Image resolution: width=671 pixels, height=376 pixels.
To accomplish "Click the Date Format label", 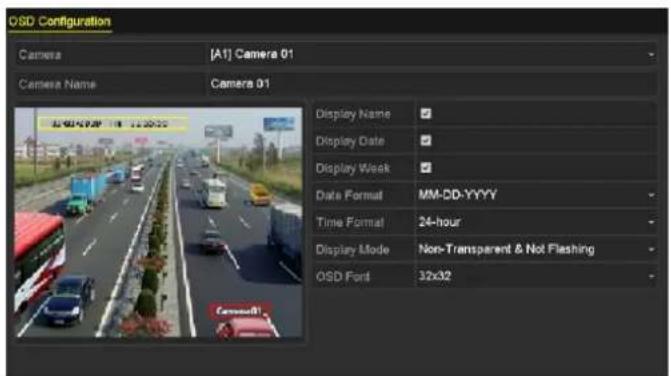I will (x=349, y=195).
